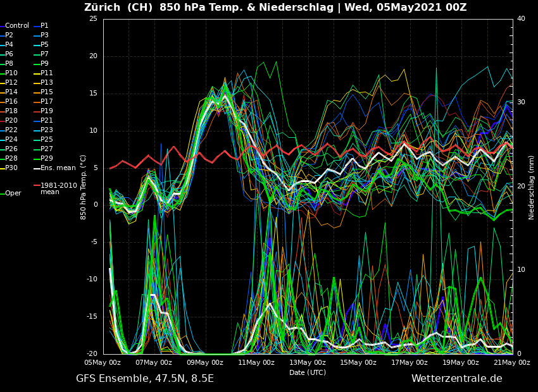This screenshot has width=538, height=392.
Task: Click the 850 hPa Temp. axis label
Action: pos(83,187)
